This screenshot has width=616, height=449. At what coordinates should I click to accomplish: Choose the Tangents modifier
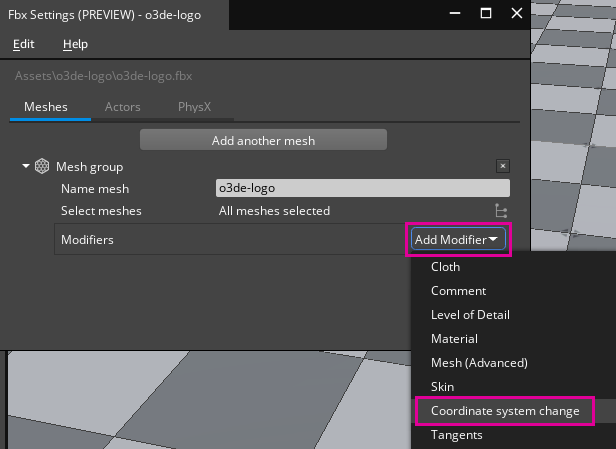coord(457,435)
